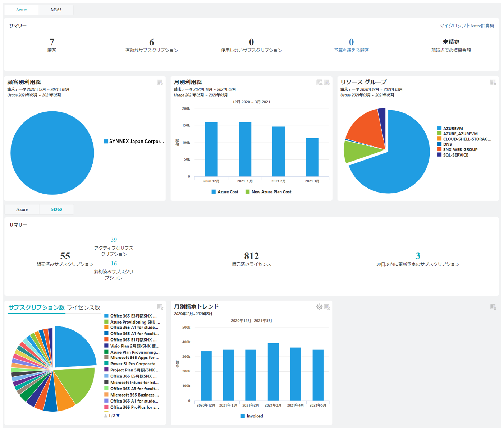The image size is (504, 431).
Task: Export the 顧客別利用料 chart to Excel
Action: click(x=160, y=83)
